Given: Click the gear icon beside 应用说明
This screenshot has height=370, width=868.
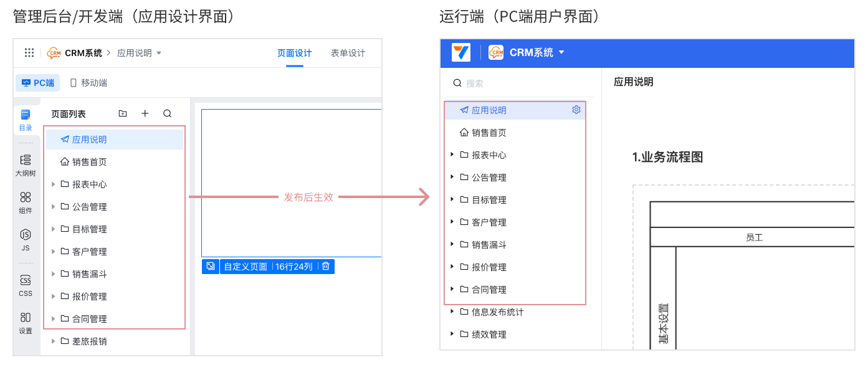Looking at the screenshot, I should [x=576, y=110].
